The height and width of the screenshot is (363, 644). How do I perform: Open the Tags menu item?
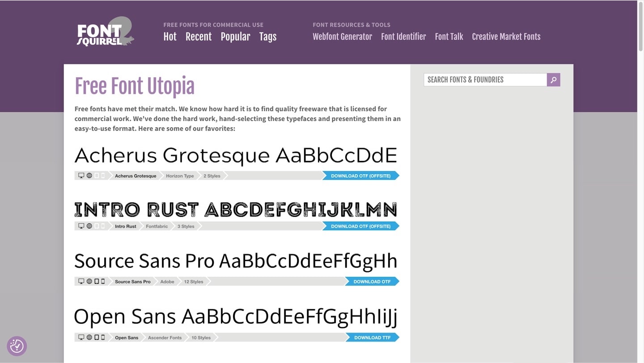click(268, 37)
